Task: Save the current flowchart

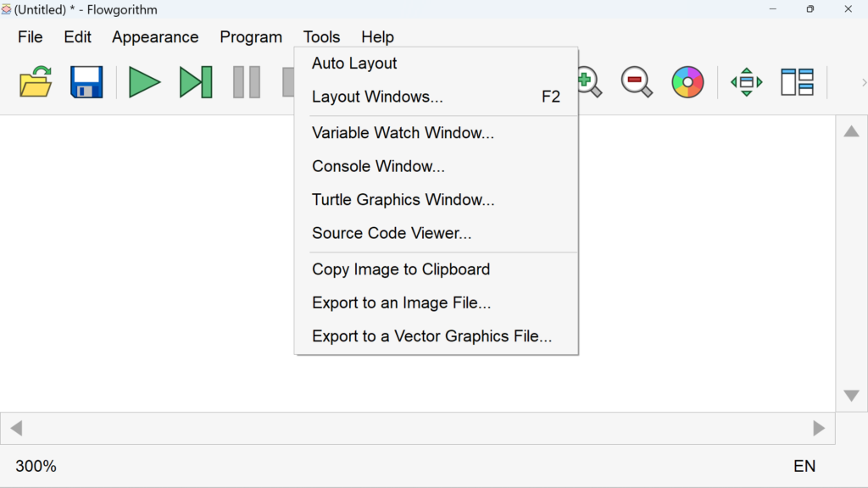Action: point(86,82)
